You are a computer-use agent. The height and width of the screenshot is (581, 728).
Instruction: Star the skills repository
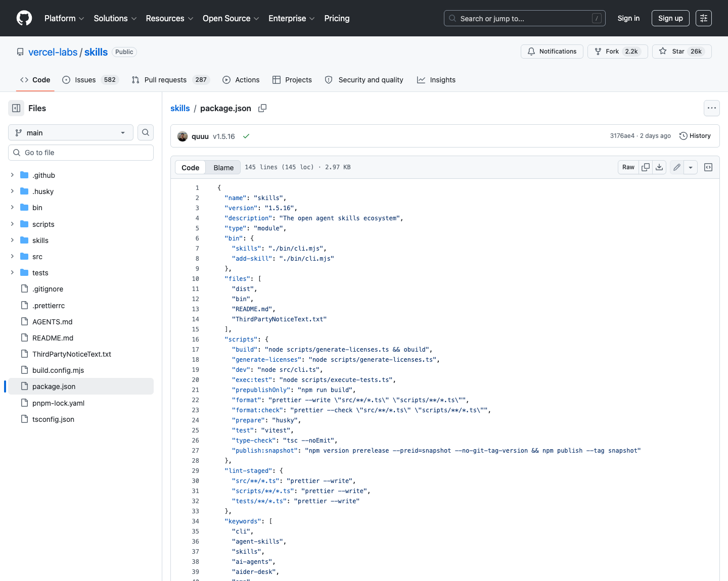pyautogui.click(x=682, y=52)
